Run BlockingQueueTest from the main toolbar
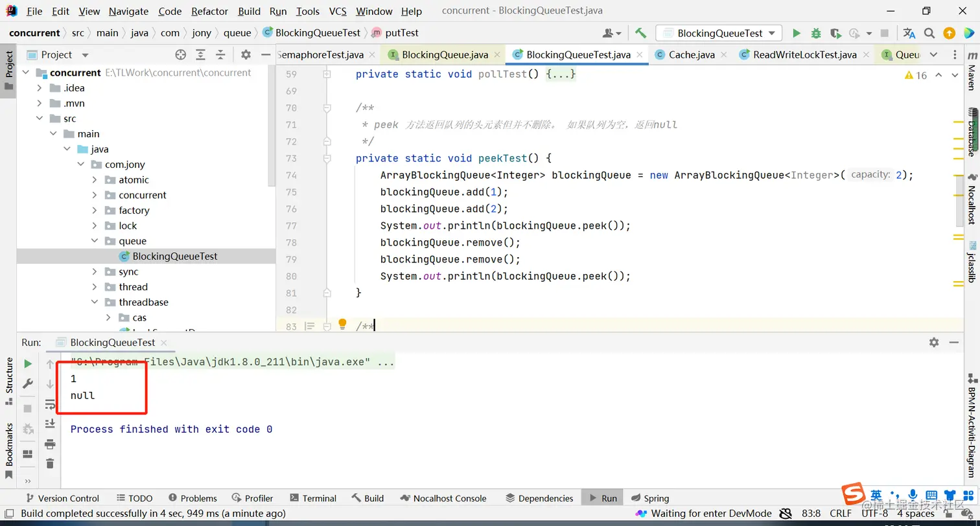 tap(797, 33)
